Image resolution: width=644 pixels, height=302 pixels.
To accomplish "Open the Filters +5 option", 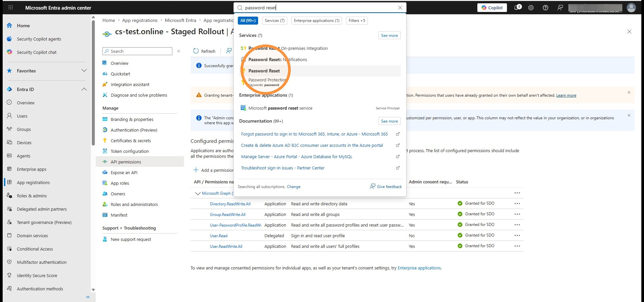I will click(x=357, y=21).
